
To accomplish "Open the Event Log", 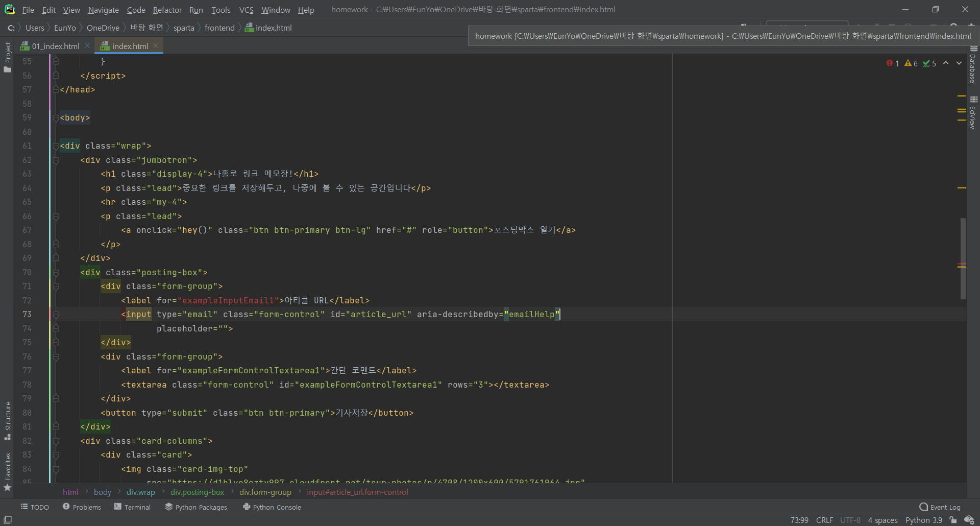I will pyautogui.click(x=940, y=507).
